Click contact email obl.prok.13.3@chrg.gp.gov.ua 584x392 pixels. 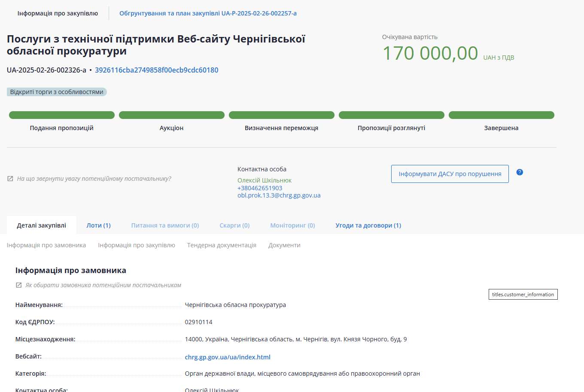click(279, 195)
